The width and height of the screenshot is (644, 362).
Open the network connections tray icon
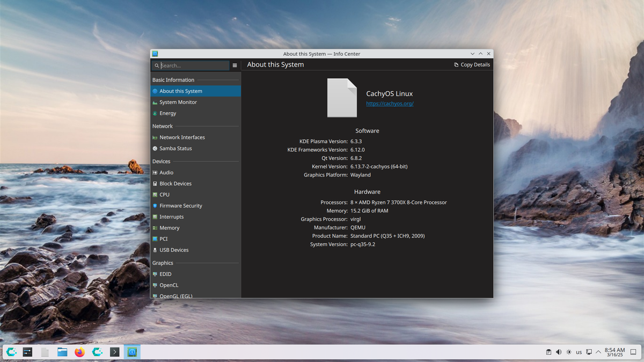(x=589, y=352)
